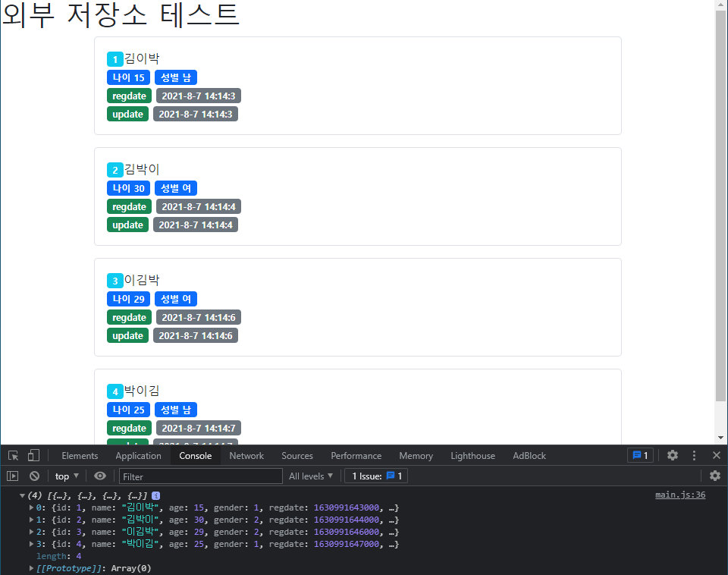This screenshot has width=728, height=575.
Task: Toggle the device toolbar icon
Action: [33, 456]
